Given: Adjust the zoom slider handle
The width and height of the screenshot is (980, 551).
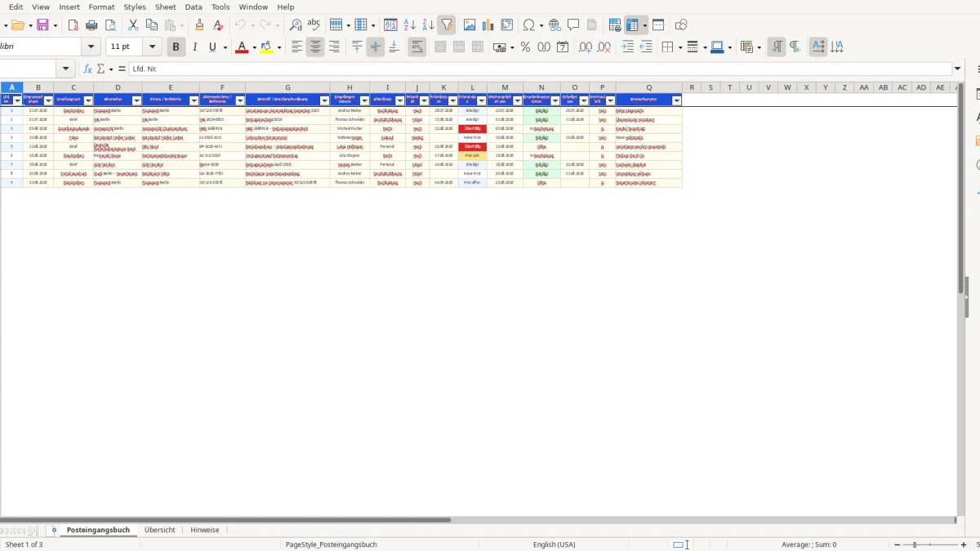Looking at the screenshot, I should point(915,544).
